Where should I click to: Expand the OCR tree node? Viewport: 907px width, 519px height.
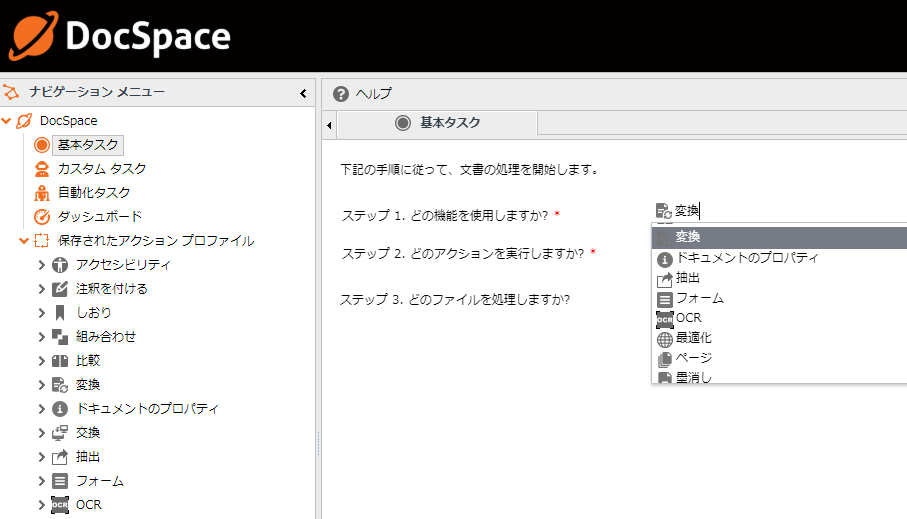point(42,505)
